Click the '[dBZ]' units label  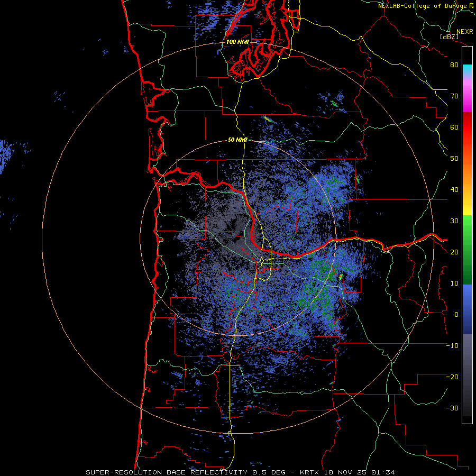[450, 37]
